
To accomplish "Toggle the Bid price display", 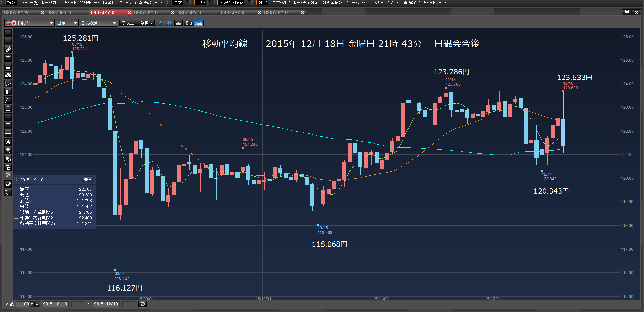I will pyautogui.click(x=189, y=23).
